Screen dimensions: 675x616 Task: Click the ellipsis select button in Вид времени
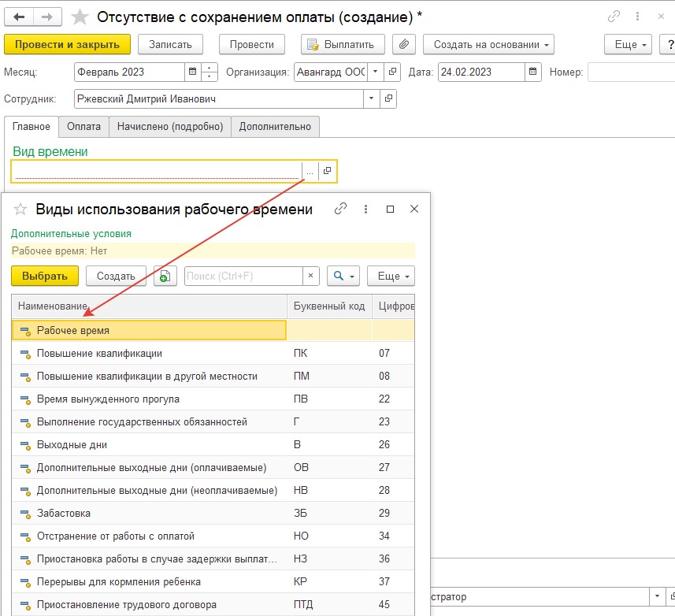tap(310, 171)
